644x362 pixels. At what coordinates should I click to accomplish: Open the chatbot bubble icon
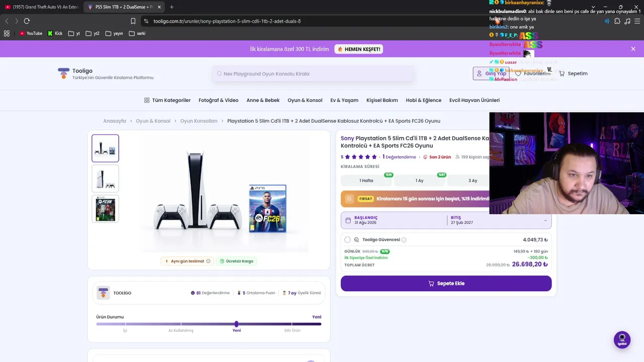tap(622, 340)
